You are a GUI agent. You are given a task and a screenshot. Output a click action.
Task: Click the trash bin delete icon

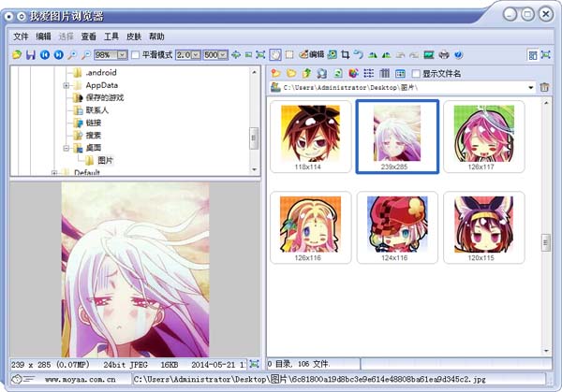point(544,87)
